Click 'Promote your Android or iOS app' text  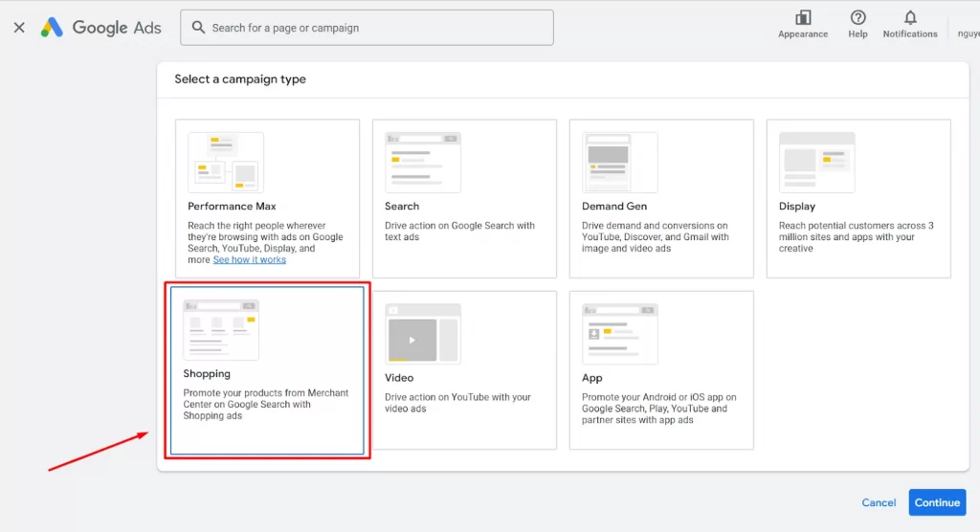659,409
